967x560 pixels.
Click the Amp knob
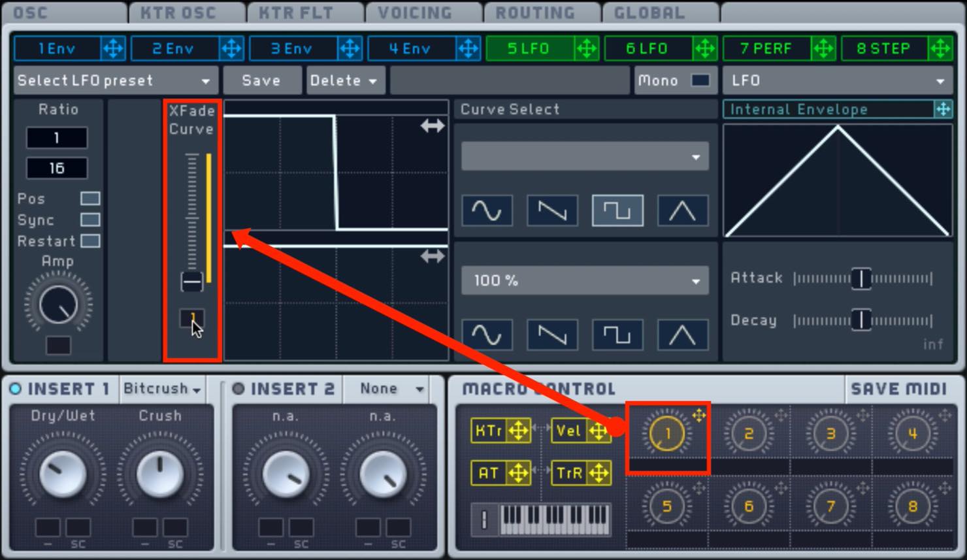click(x=58, y=305)
